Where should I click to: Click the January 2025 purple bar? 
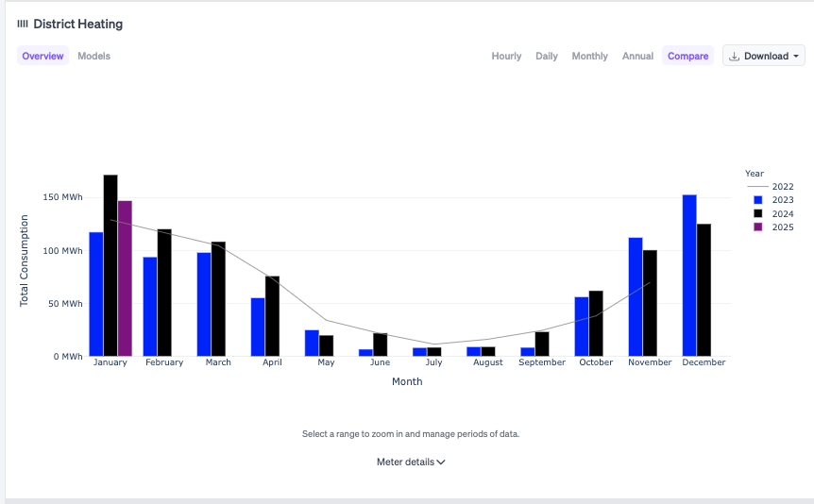(x=125, y=278)
